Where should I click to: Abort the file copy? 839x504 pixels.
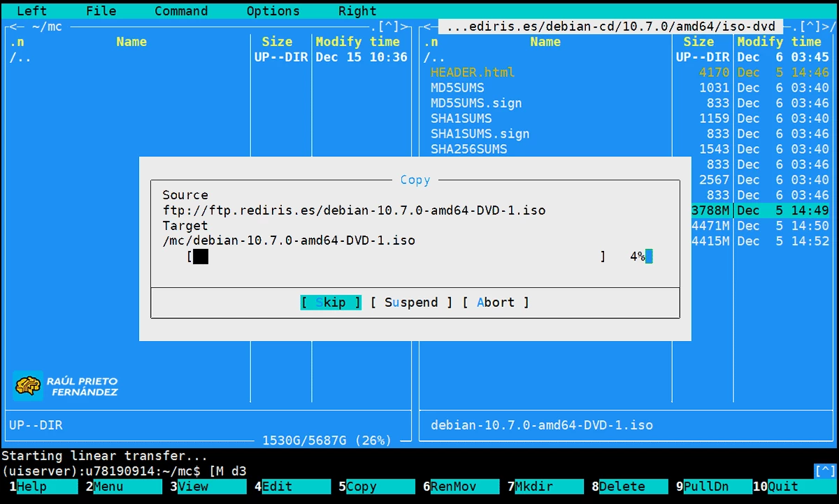coord(495,303)
